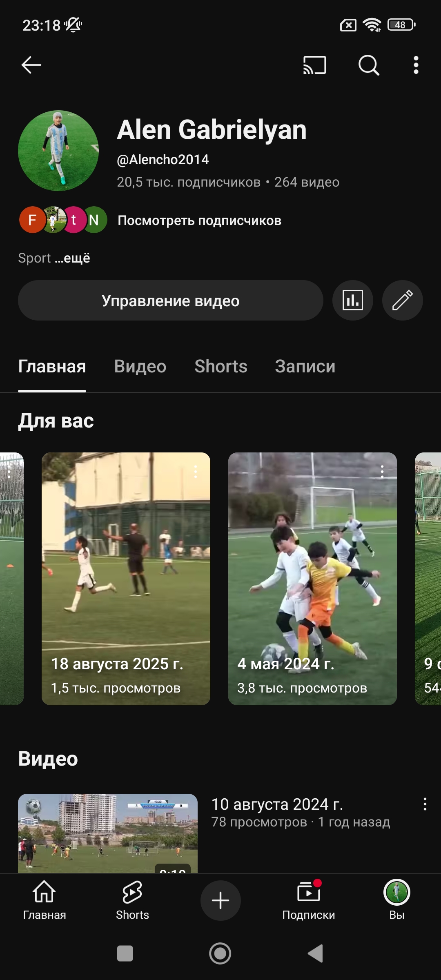
Task: Tap the pencil edit channel icon
Action: point(402,301)
